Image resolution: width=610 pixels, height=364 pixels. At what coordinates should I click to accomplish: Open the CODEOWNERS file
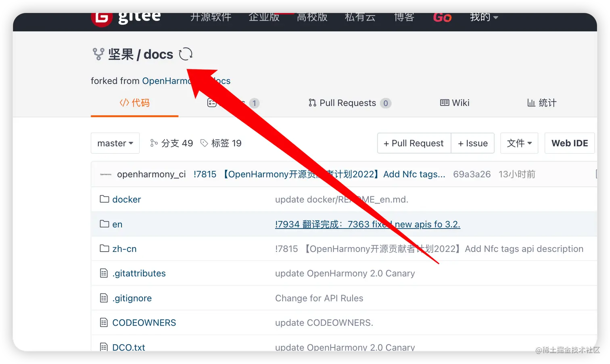144,322
